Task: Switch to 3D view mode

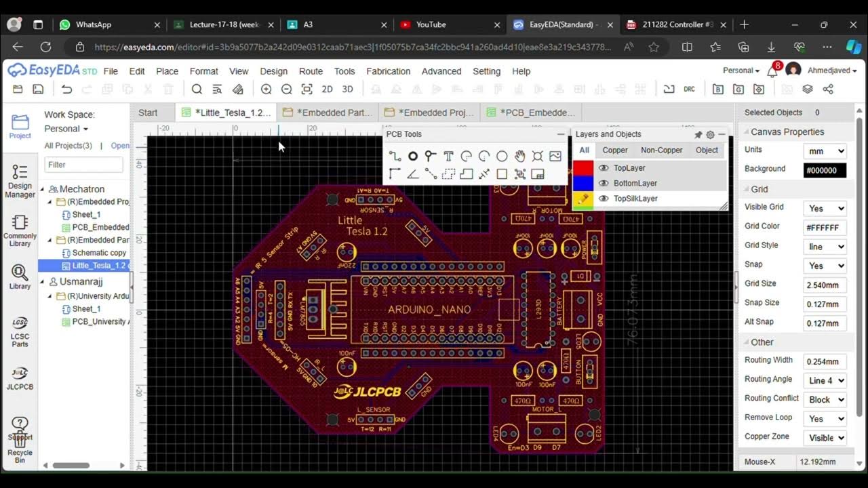Action: 347,89
